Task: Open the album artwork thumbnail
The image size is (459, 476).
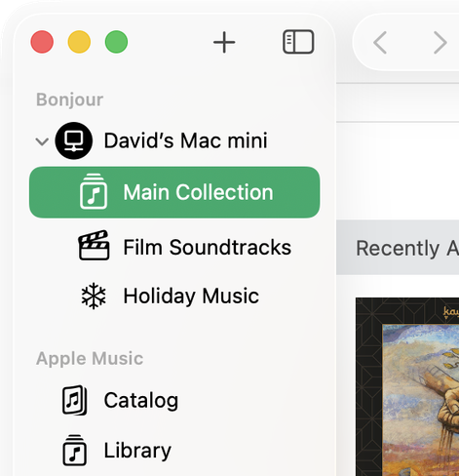Action: coord(407,386)
